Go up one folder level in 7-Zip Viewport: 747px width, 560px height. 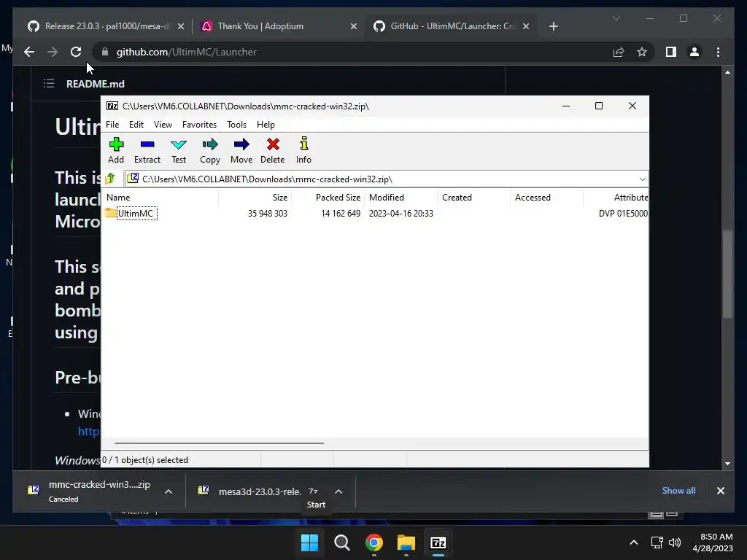(111, 179)
